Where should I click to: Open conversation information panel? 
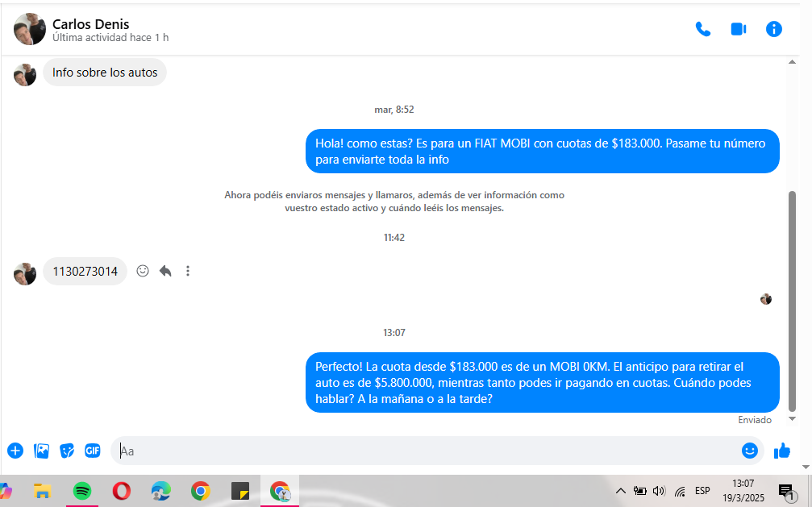pos(773,29)
